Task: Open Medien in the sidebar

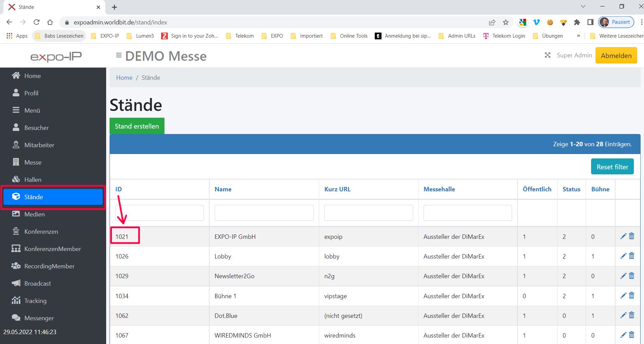Action: point(34,214)
